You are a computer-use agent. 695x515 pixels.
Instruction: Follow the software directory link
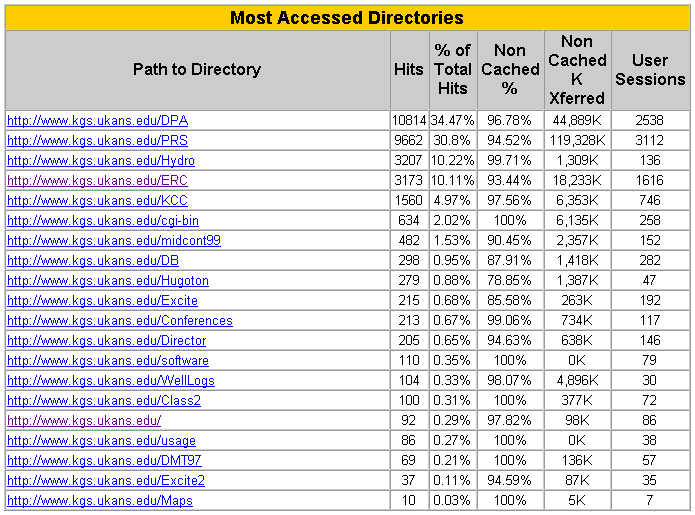[x=108, y=360]
